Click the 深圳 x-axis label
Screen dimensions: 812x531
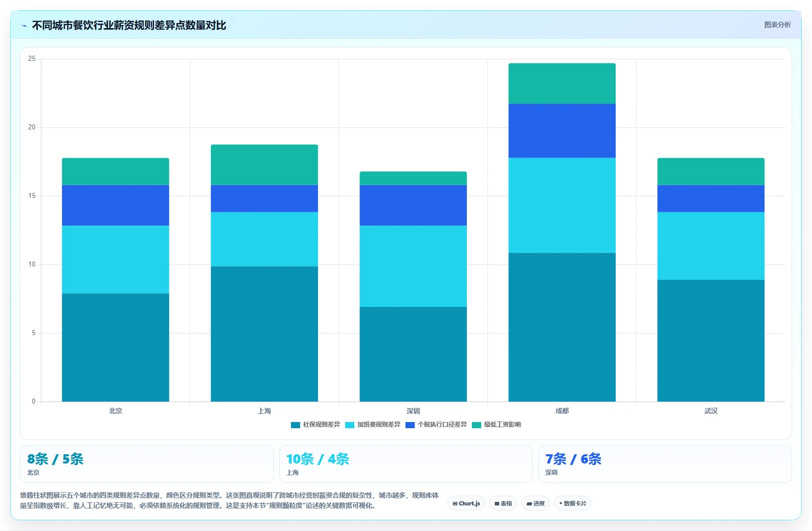pyautogui.click(x=413, y=411)
